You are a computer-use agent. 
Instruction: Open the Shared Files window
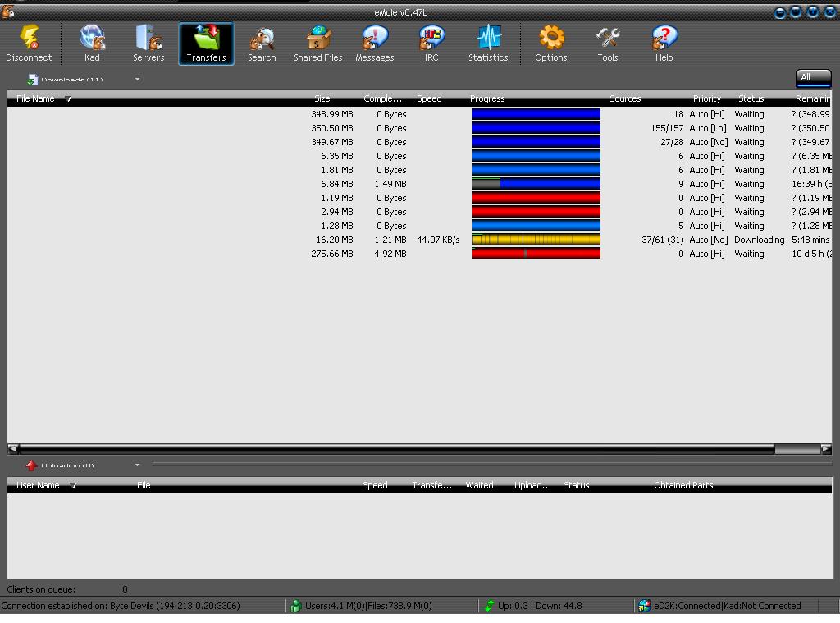[317, 44]
